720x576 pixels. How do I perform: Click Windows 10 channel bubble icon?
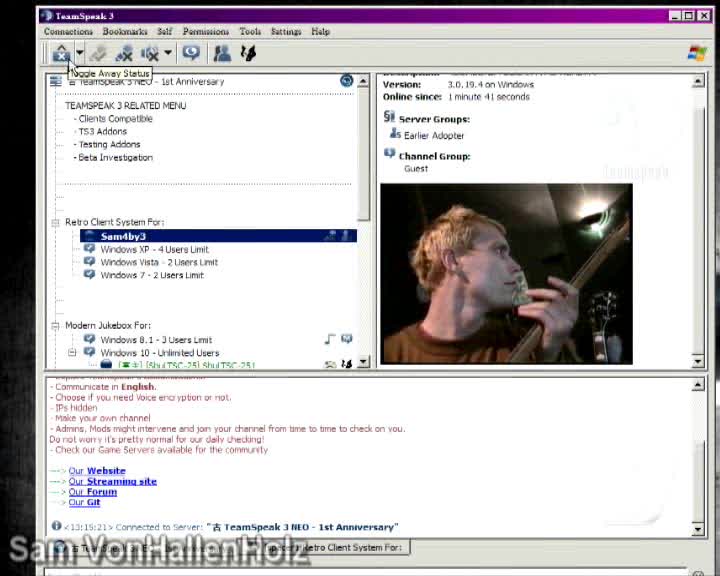(x=90, y=352)
